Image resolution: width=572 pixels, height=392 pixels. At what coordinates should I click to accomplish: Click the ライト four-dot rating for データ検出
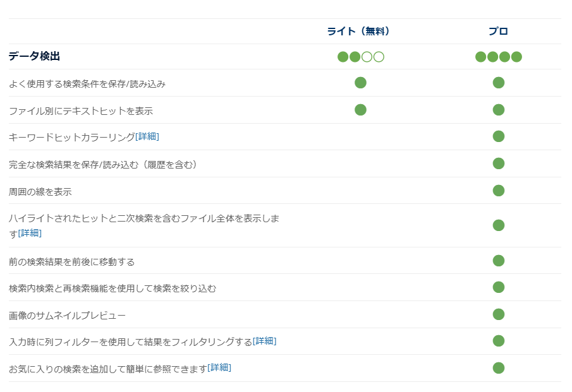(x=360, y=57)
